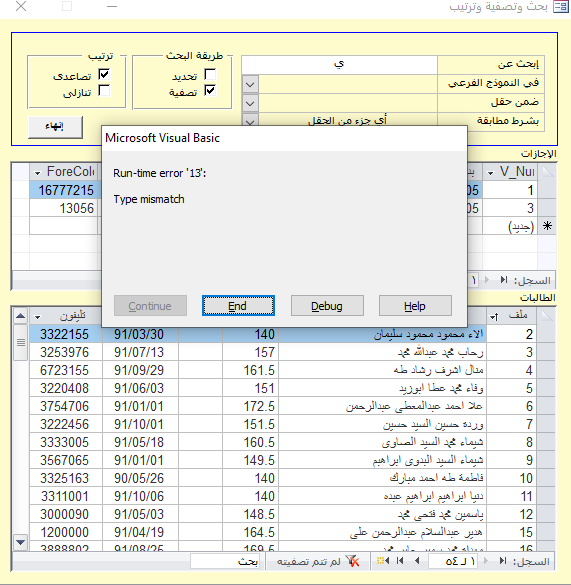This screenshot has width=571, height=585.
Task: Click the form icon in the title bar
Action: point(561,7)
